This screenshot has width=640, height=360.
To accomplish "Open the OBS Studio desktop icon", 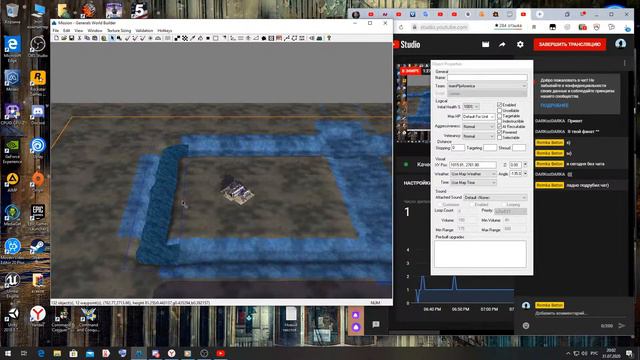I will (x=38, y=47).
